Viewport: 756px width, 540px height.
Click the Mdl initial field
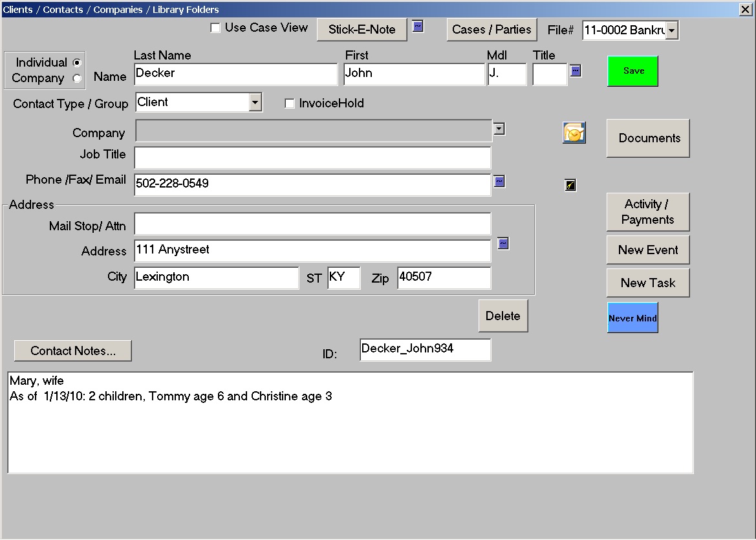click(x=507, y=74)
